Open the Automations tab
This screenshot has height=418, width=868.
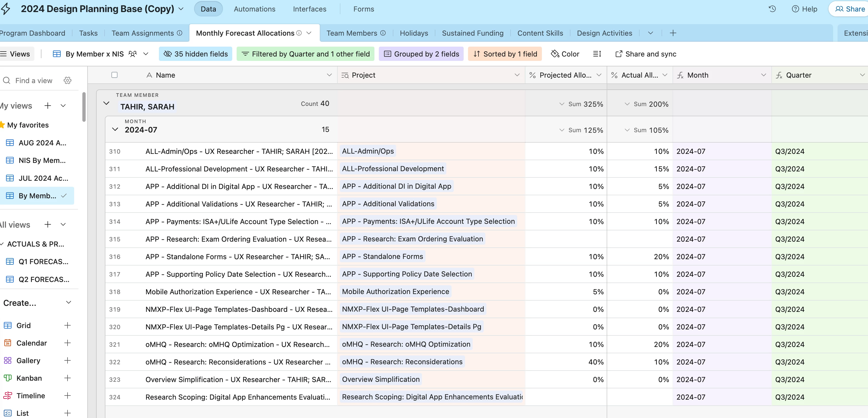click(254, 9)
